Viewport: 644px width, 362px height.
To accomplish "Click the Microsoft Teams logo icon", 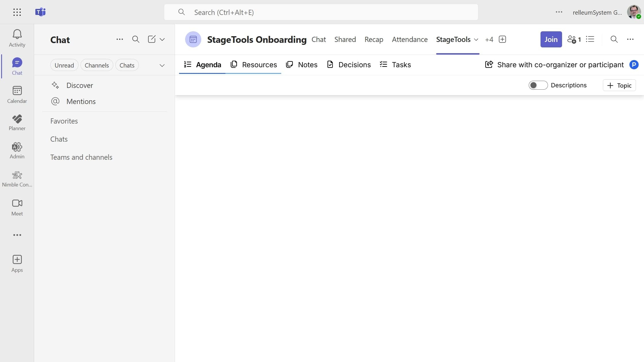I will [40, 12].
